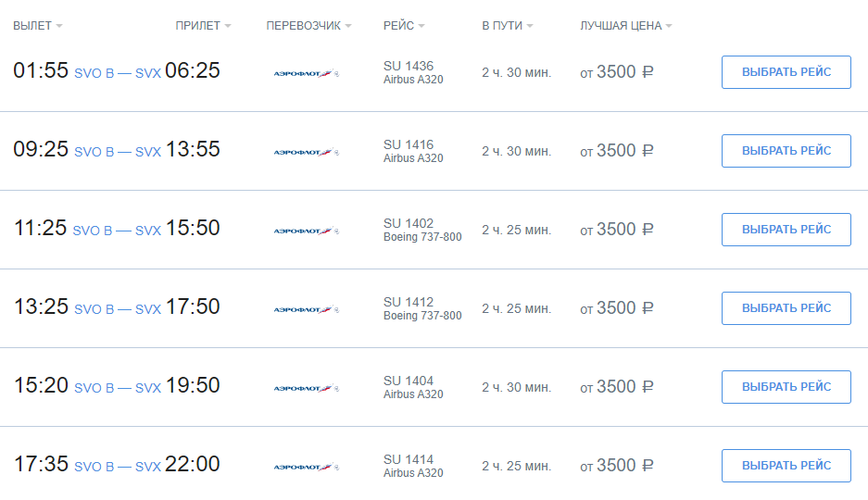868x500 pixels.
Task: Open the SVO B — SVX route link at 01:55
Action: pos(118,73)
